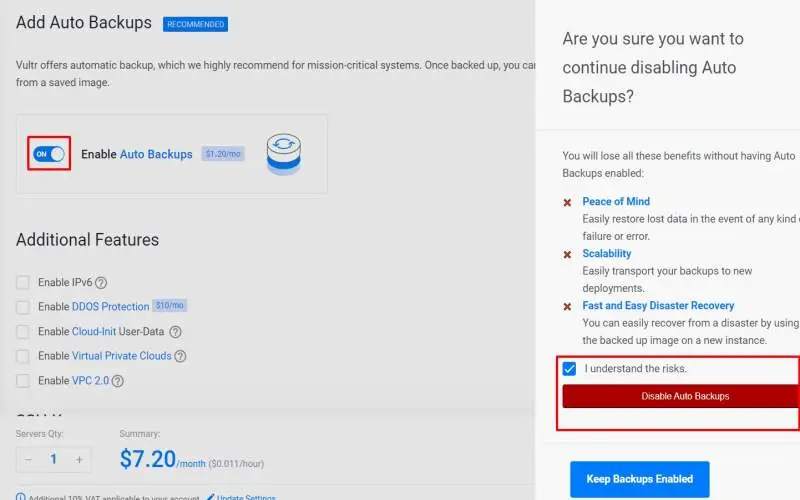Click the help icon next to Cloud-Init User-Data
Viewport: 800px width, 500px height.
[x=175, y=332]
